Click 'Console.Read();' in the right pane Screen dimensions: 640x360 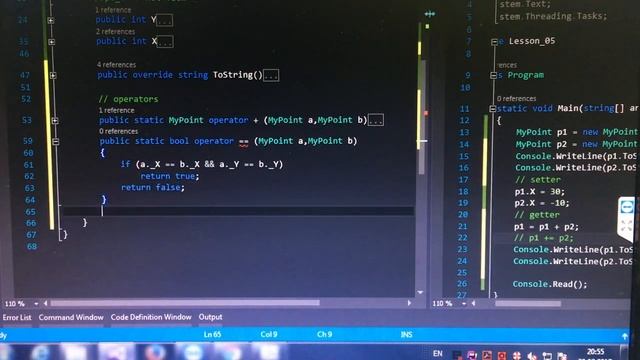tap(550, 284)
